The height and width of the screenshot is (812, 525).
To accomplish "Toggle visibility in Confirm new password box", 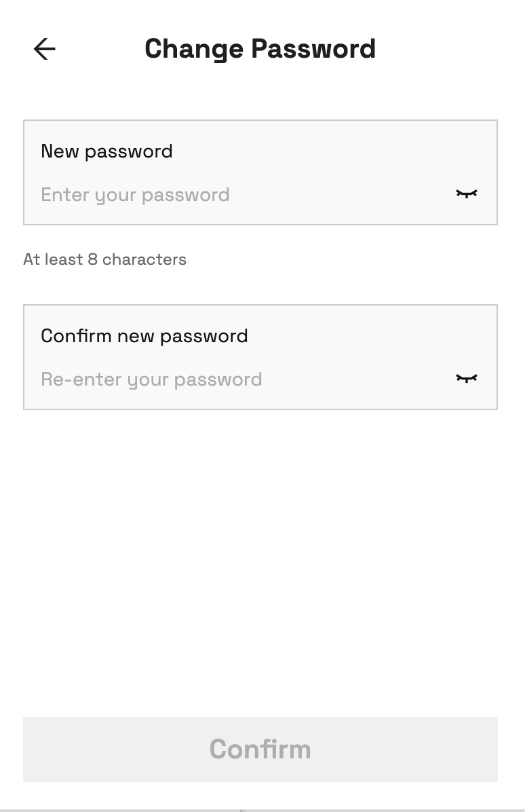I will coord(466,379).
